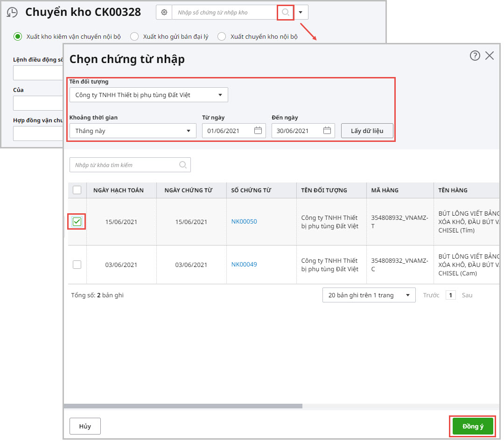504x442 pixels.
Task: Open voucher link NK00050
Action: (244, 222)
